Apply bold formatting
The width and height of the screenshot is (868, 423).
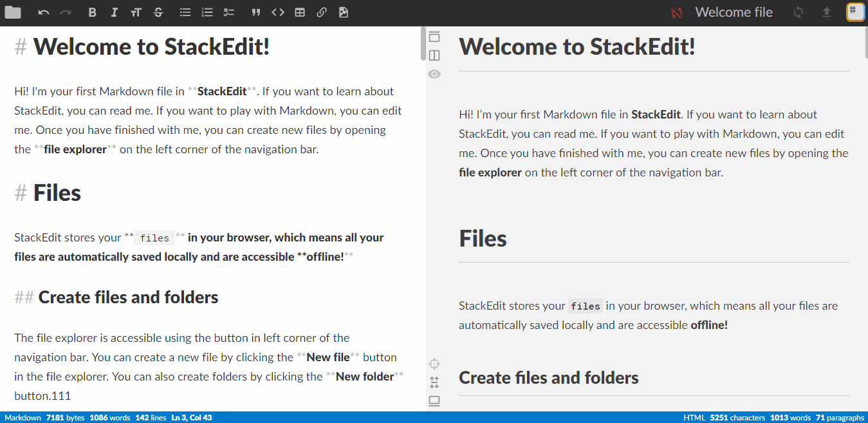(x=93, y=12)
